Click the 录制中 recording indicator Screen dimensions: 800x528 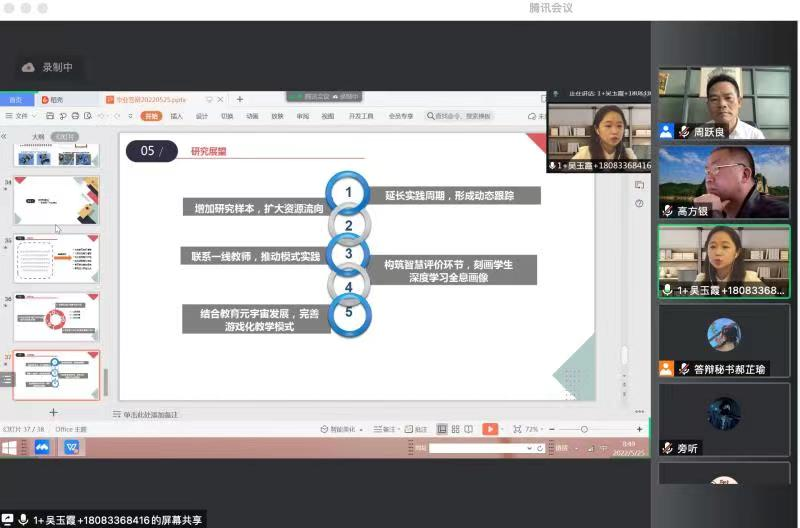click(48, 68)
